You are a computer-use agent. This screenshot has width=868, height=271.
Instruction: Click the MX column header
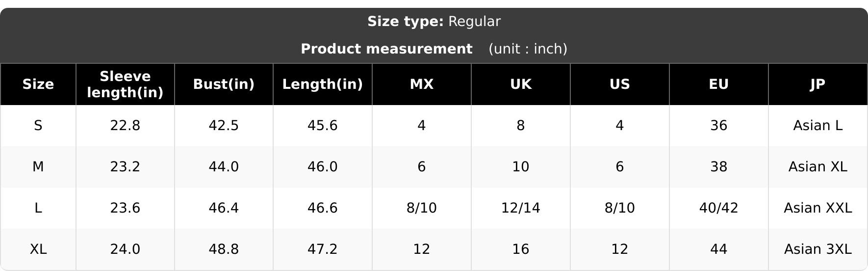click(422, 84)
